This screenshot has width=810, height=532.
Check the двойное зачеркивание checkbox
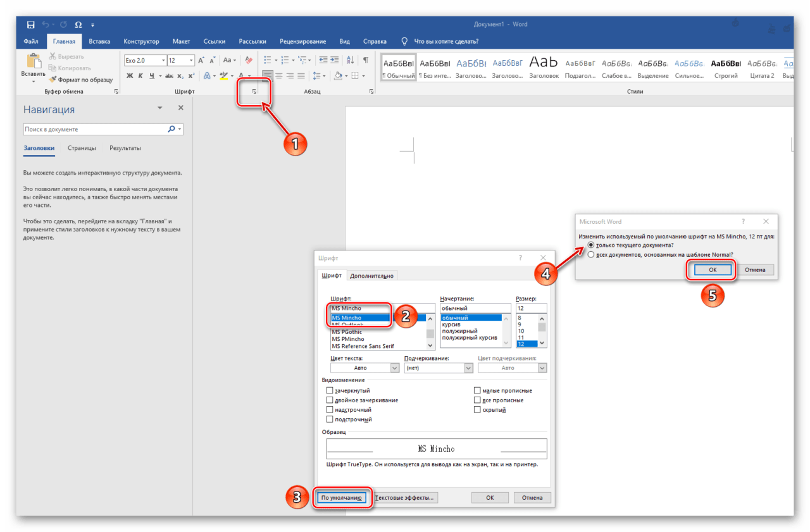[330, 400]
